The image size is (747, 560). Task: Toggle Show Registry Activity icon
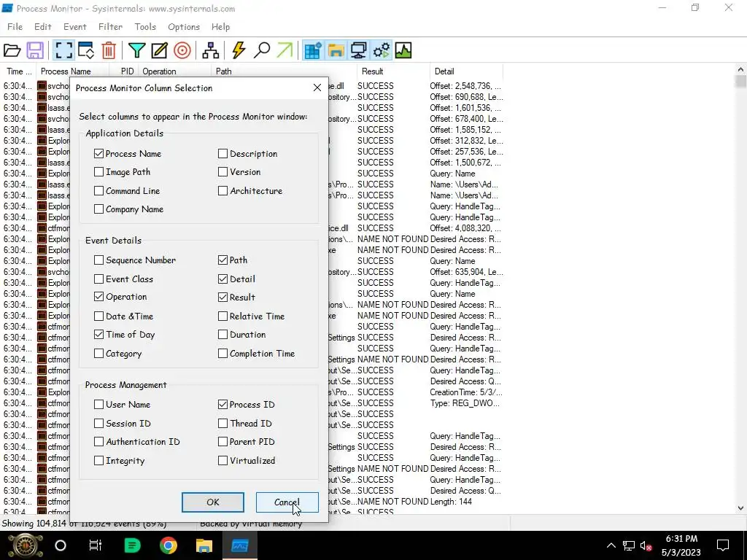[312, 50]
